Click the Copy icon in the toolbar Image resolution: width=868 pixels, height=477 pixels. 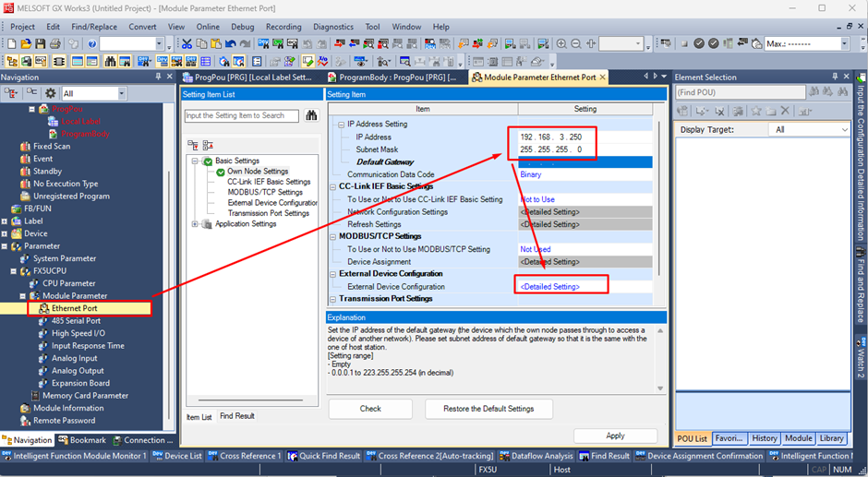201,43
